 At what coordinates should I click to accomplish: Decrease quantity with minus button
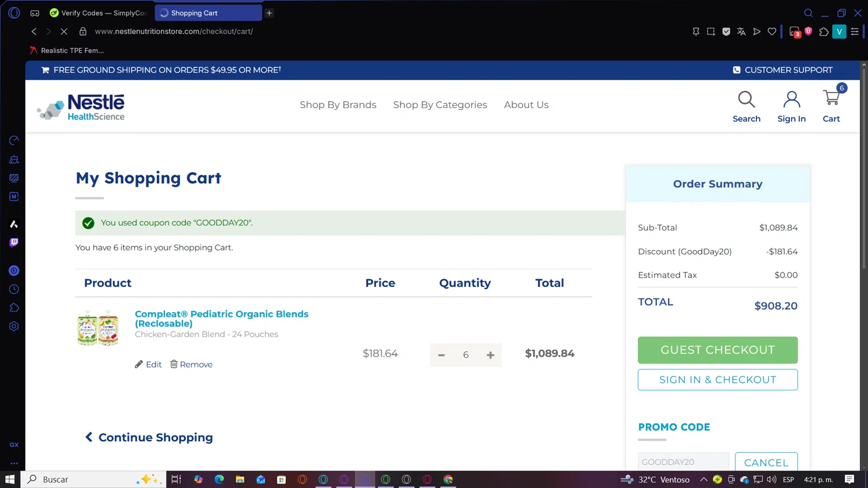pos(442,355)
